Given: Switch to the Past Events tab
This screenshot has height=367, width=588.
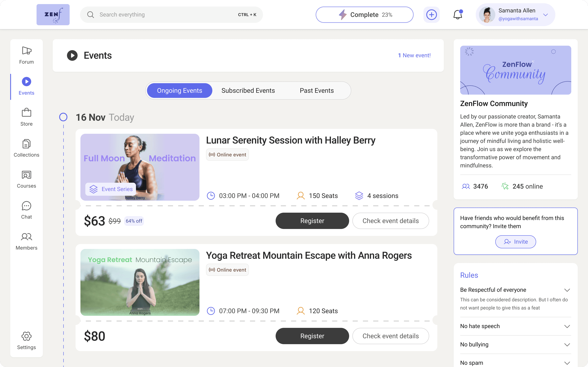Looking at the screenshot, I should (317, 90).
